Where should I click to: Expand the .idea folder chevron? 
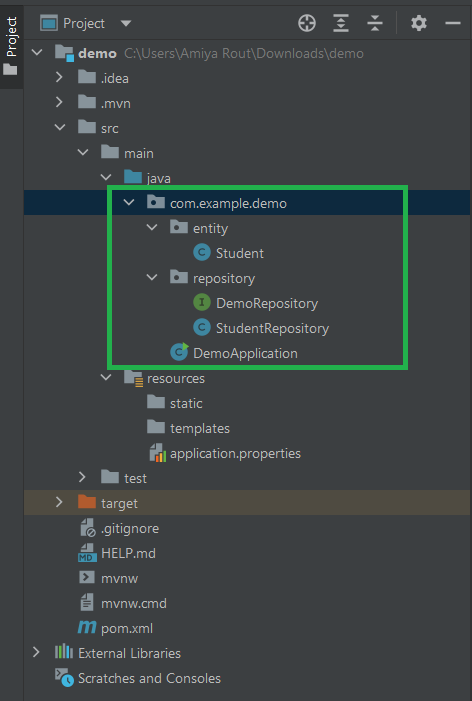[x=59, y=77]
